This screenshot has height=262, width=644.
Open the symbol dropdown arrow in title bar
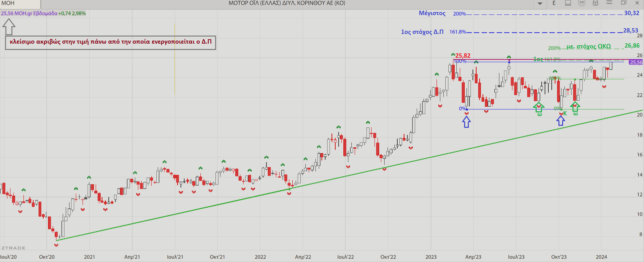tap(540, 3)
